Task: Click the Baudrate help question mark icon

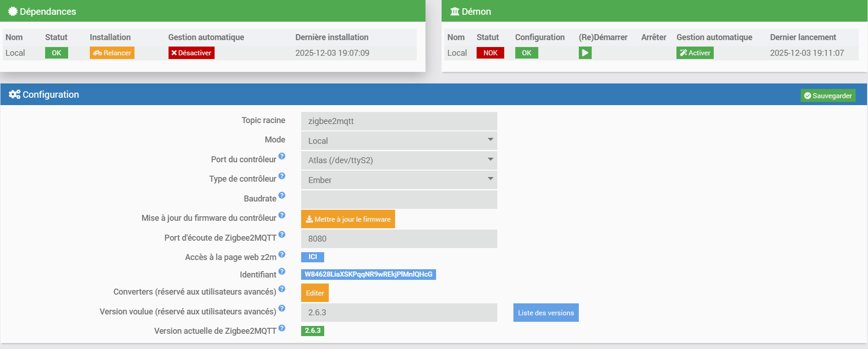Action: click(x=282, y=195)
